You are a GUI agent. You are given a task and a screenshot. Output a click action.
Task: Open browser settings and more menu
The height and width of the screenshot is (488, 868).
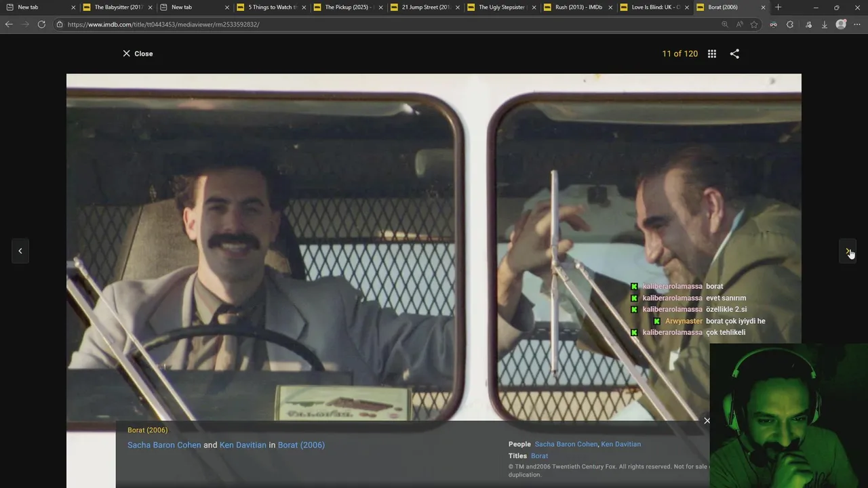click(857, 24)
